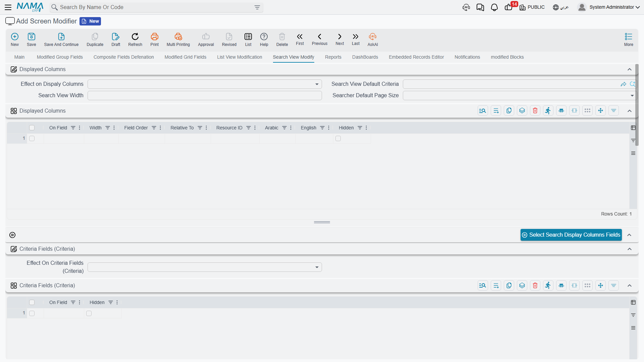Switch to the Main tab
The height and width of the screenshot is (362, 644).
coord(19,57)
